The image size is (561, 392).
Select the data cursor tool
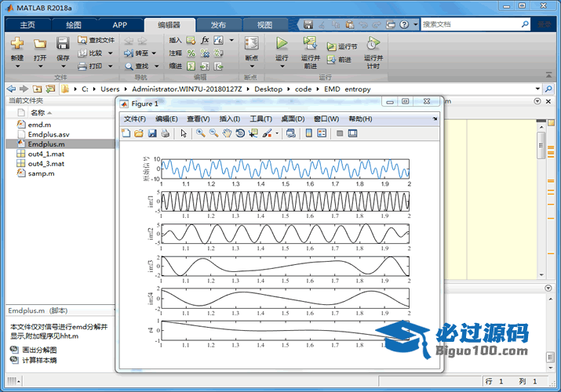(253, 133)
